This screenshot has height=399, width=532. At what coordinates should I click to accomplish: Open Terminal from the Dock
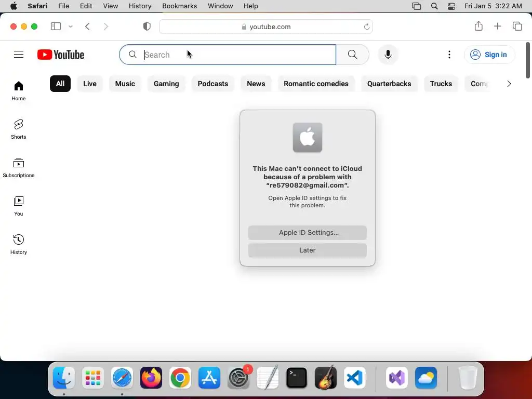click(297, 378)
